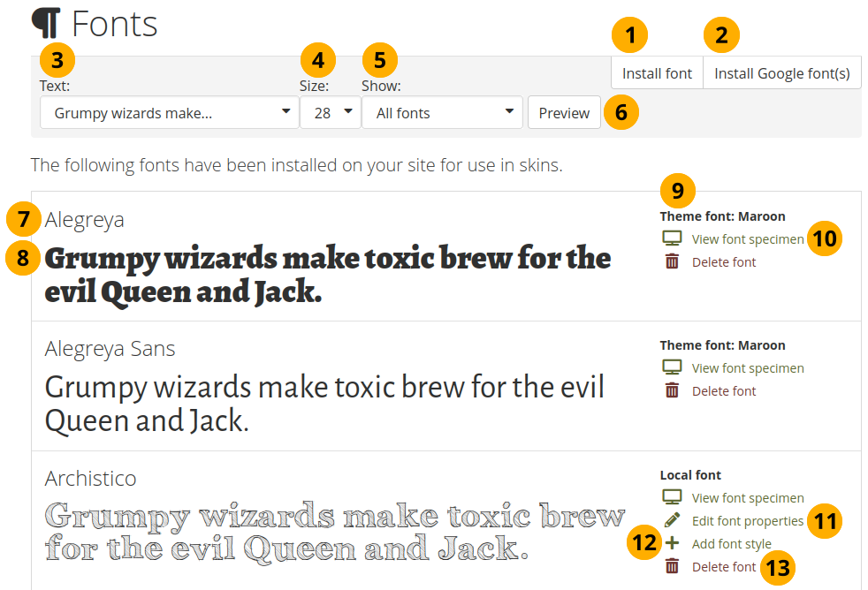Open the Text sample dropdown
Viewport: 868px width, 590px height.
(169, 113)
